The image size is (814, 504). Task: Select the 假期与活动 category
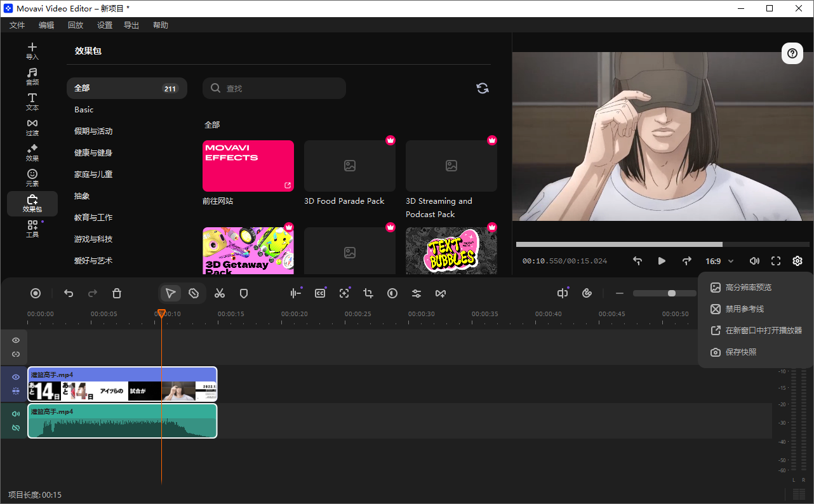[127, 131]
